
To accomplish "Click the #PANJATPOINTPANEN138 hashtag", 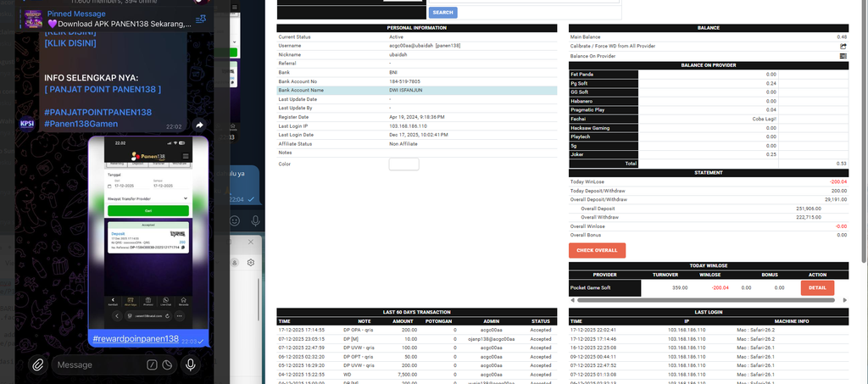I will coord(98,113).
